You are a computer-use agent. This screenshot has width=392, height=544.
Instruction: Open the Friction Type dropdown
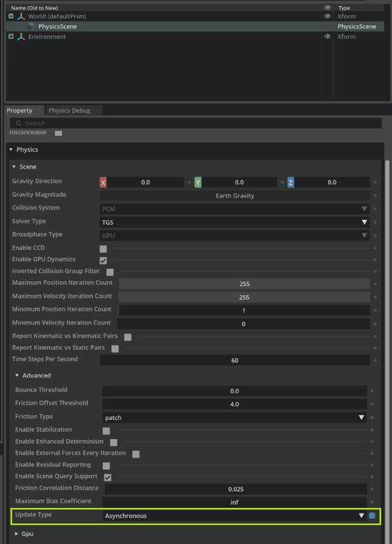(234, 417)
